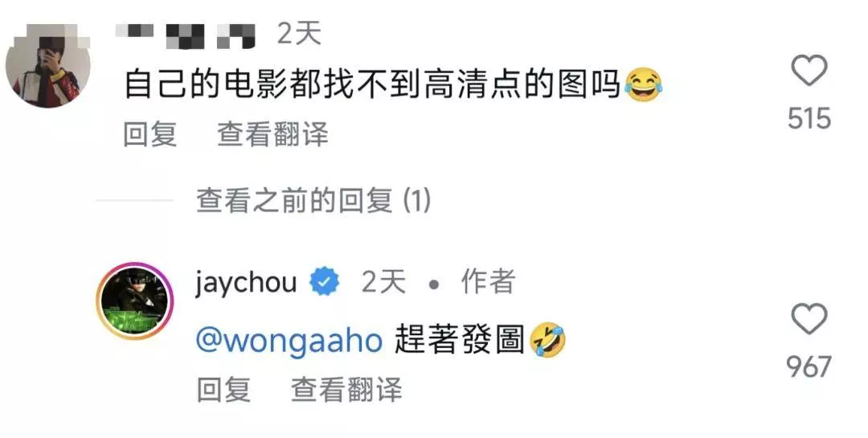Like the comment about 高清点的图
The width and height of the screenshot is (868, 438).
(809, 71)
